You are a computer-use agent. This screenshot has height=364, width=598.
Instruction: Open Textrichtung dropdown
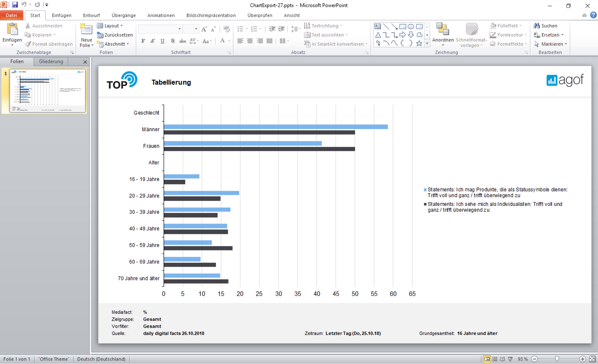point(323,26)
